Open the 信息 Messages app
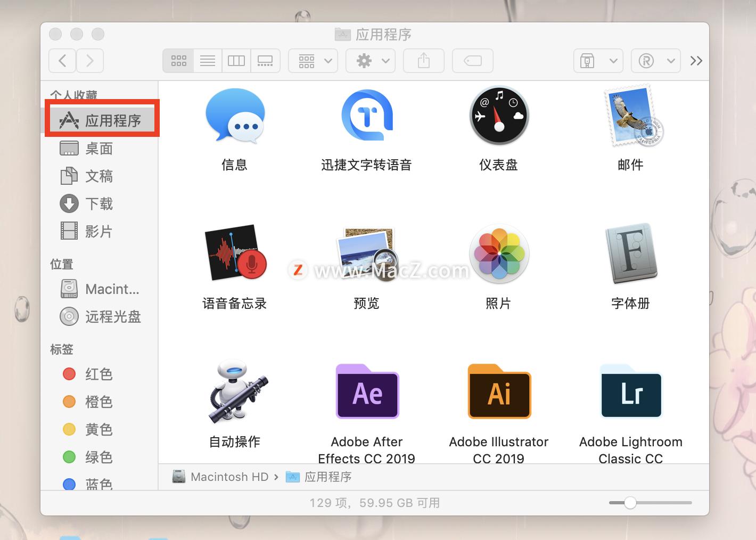Image resolution: width=756 pixels, height=540 pixels. coord(235,116)
